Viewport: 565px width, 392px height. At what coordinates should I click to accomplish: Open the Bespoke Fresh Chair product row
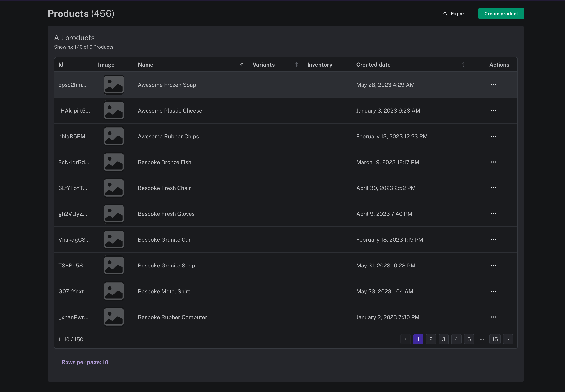point(164,188)
